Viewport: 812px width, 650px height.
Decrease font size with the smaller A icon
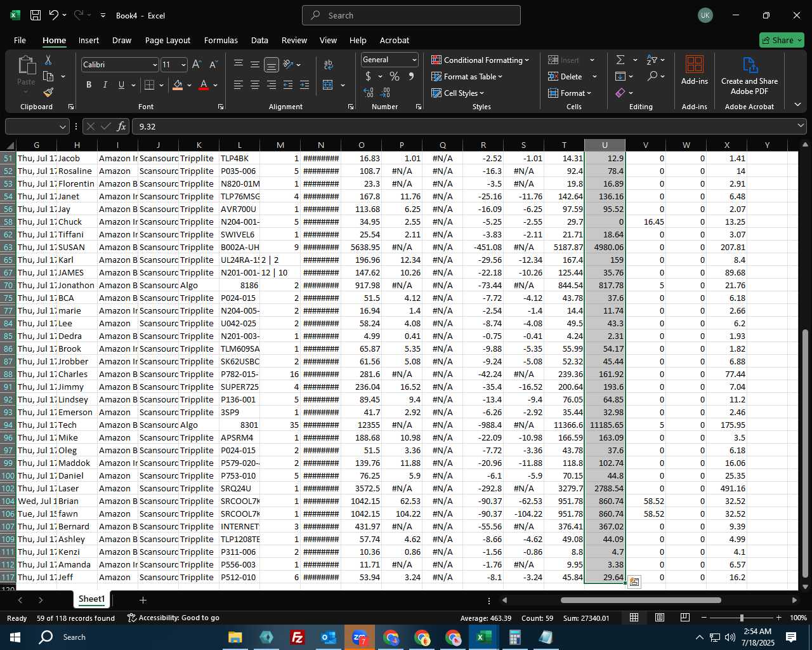[x=213, y=65]
